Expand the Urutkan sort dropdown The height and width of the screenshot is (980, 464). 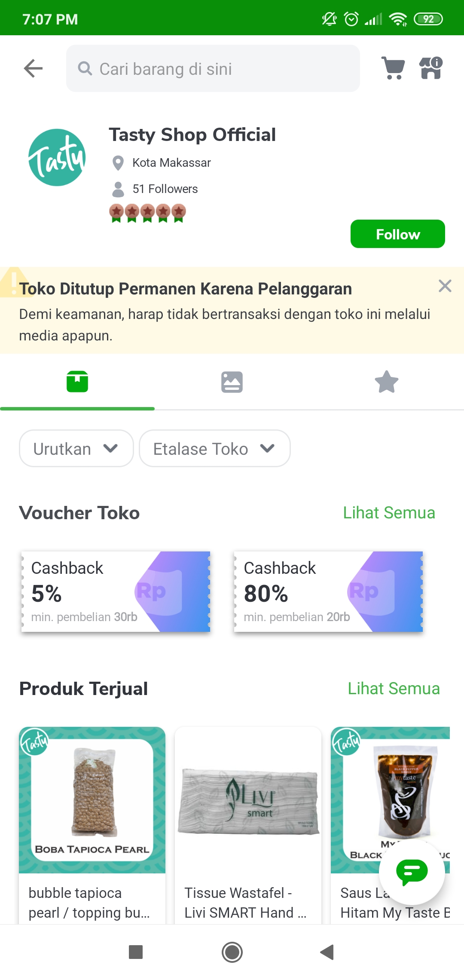(x=76, y=448)
